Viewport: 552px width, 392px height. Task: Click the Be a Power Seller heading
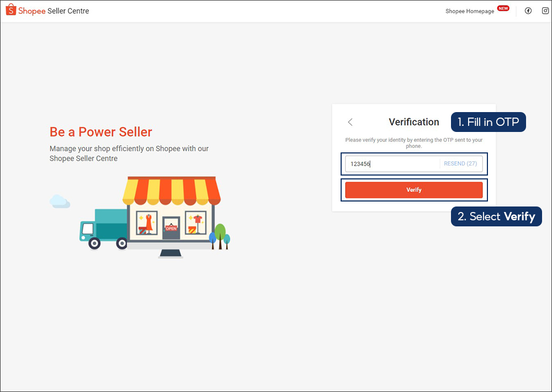[x=100, y=132]
